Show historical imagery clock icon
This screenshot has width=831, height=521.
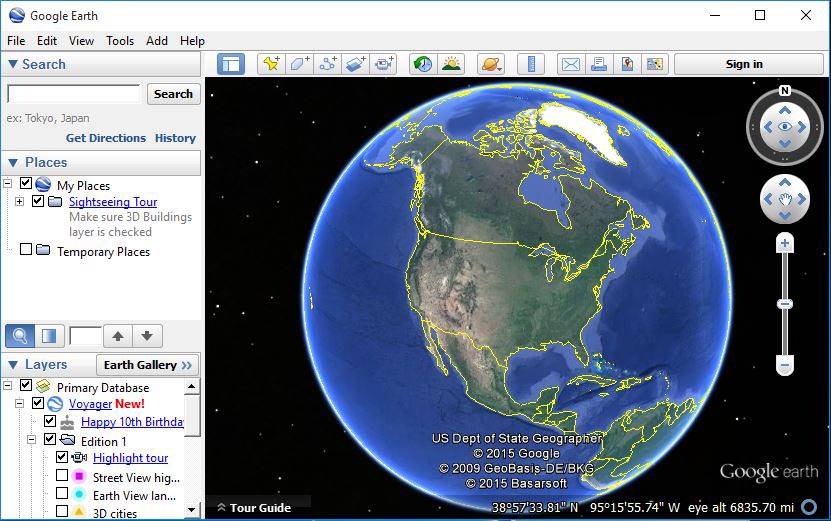point(423,64)
